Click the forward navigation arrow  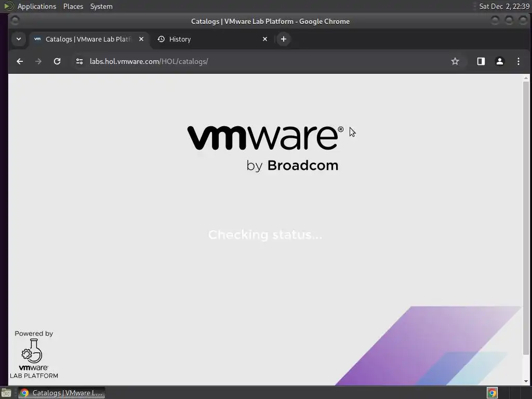coord(38,61)
